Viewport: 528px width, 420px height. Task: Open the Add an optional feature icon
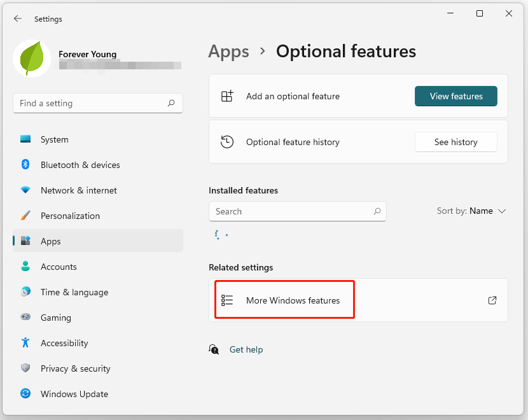click(x=227, y=96)
